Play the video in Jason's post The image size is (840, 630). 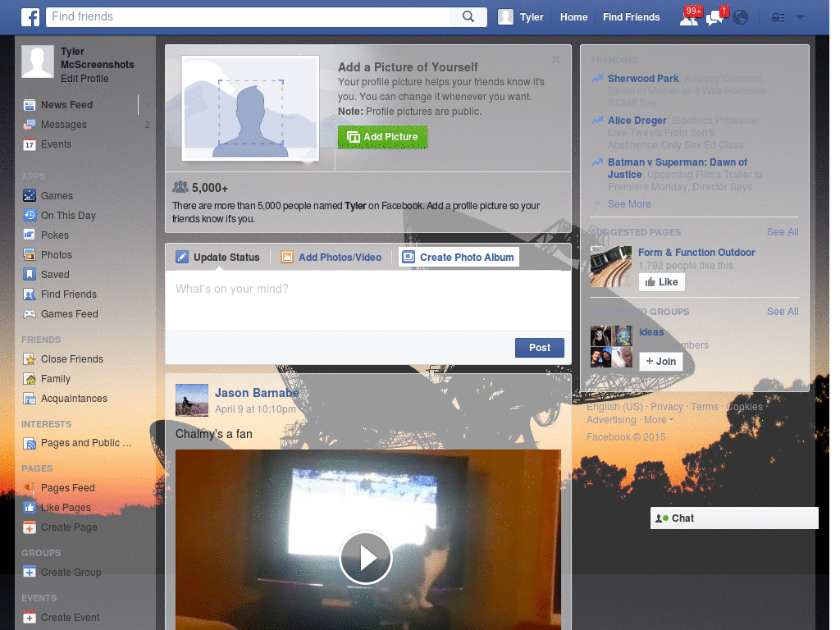366,558
